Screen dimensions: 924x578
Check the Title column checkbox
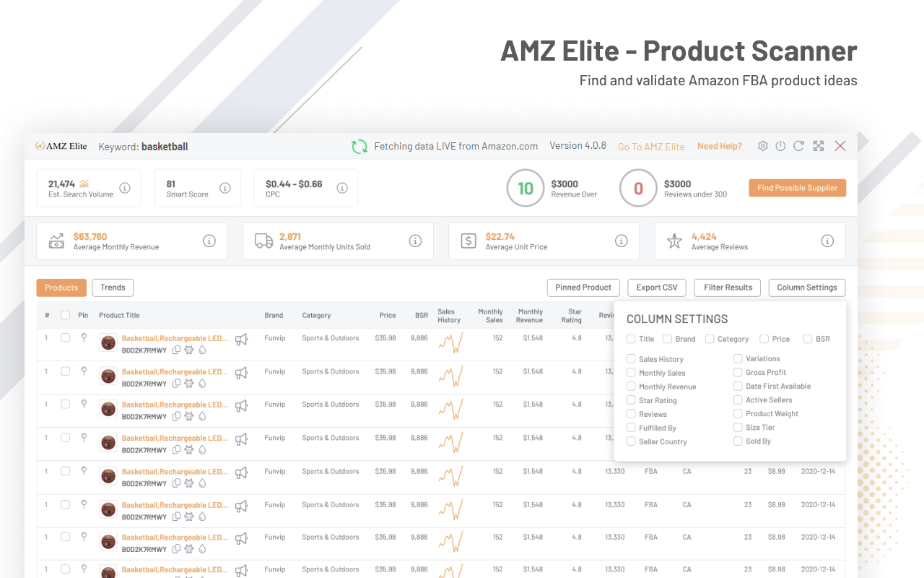click(631, 339)
